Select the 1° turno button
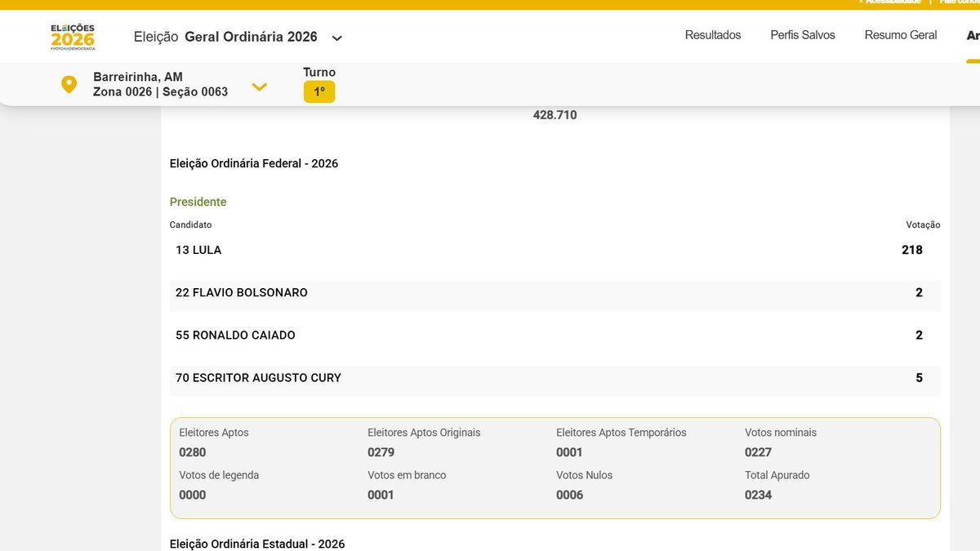 pyautogui.click(x=319, y=92)
